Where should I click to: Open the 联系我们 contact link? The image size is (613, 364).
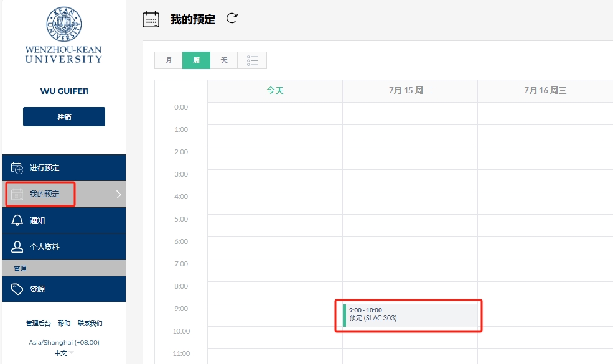tap(90, 324)
